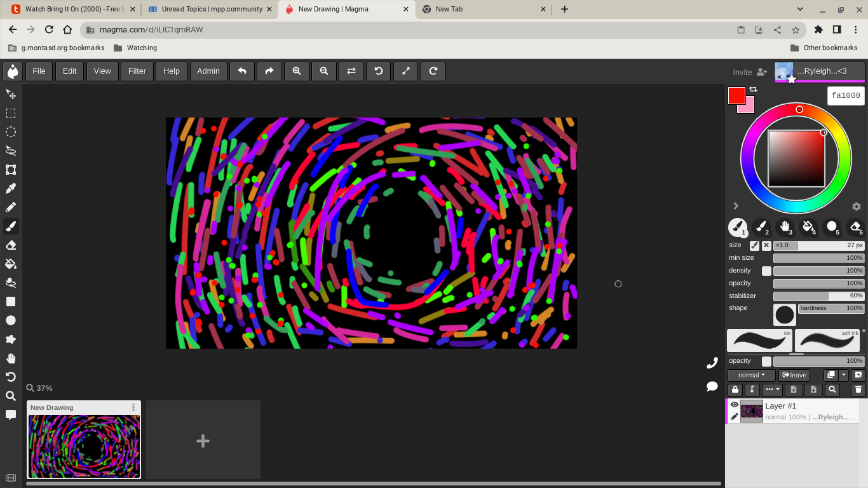Rotate view clockwise from top toolbar
Viewport: 868px width, 488px height.
[433, 71]
